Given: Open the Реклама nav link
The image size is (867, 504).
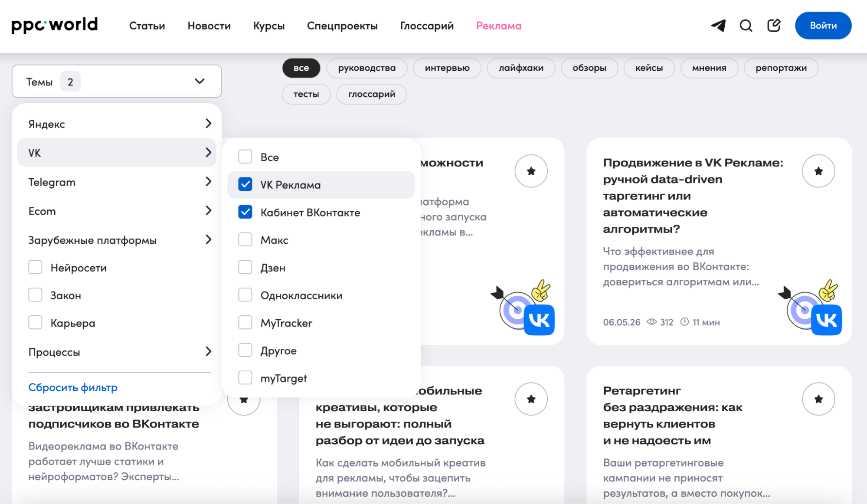Looking at the screenshot, I should pos(499,26).
